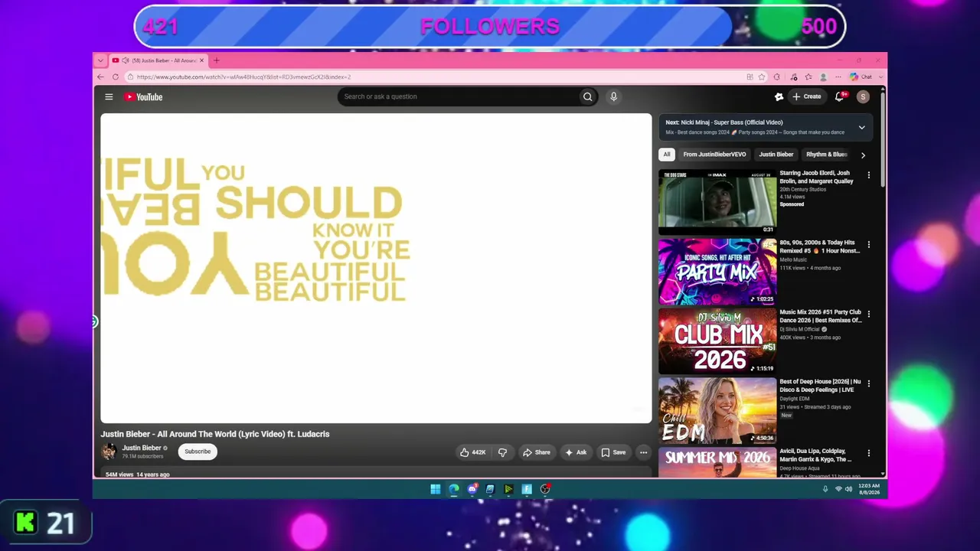This screenshot has width=980, height=551.
Task: Open volume control in system tray
Action: coord(848,489)
